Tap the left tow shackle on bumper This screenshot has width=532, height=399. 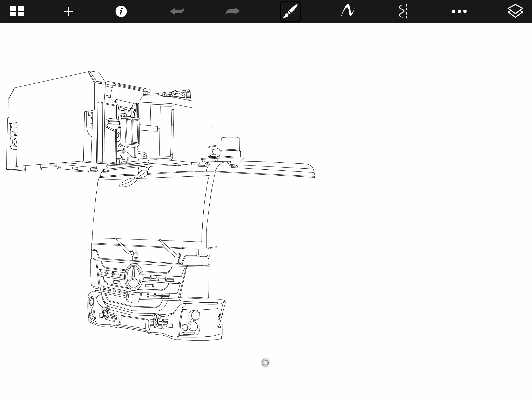point(105,313)
